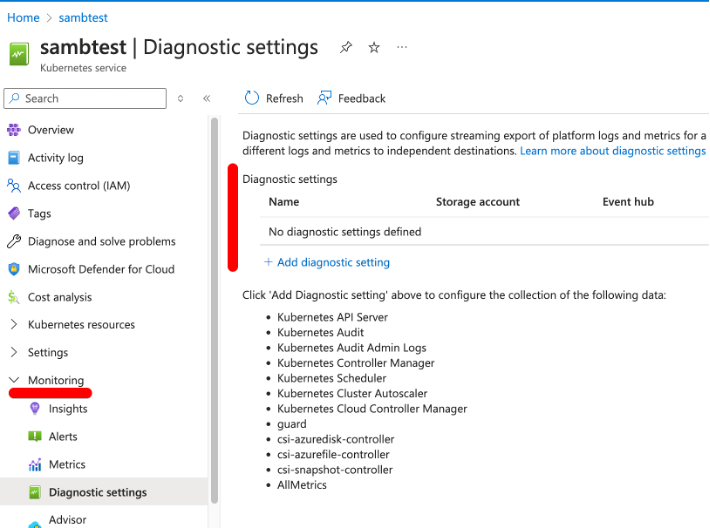Expand the Settings section in sidebar

coord(47,353)
